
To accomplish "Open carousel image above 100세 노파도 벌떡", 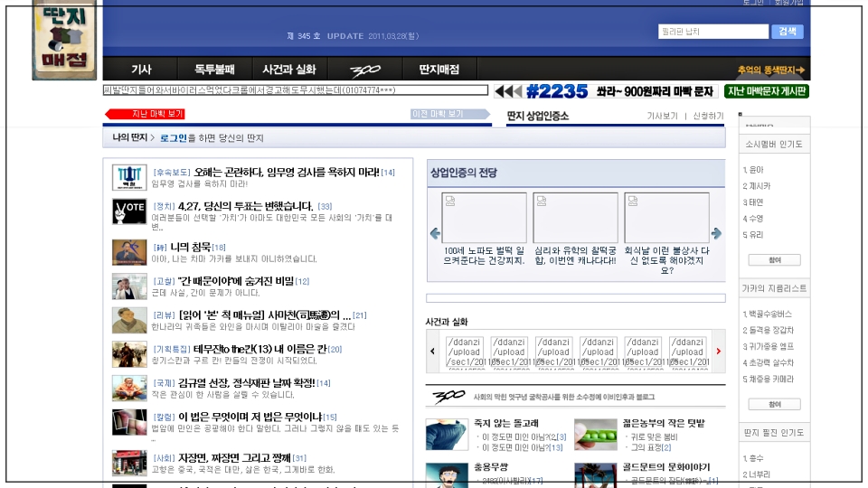I will click(x=484, y=218).
